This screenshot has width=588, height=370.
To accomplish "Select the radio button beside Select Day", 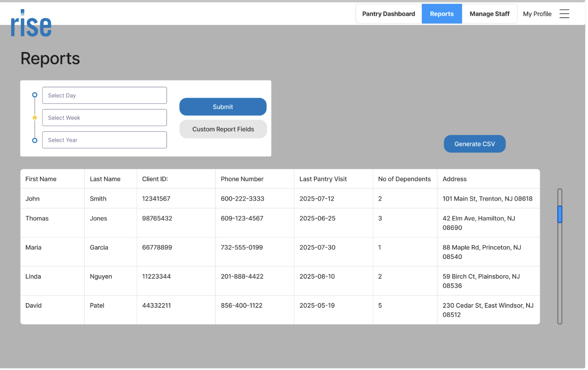I will (34, 95).
